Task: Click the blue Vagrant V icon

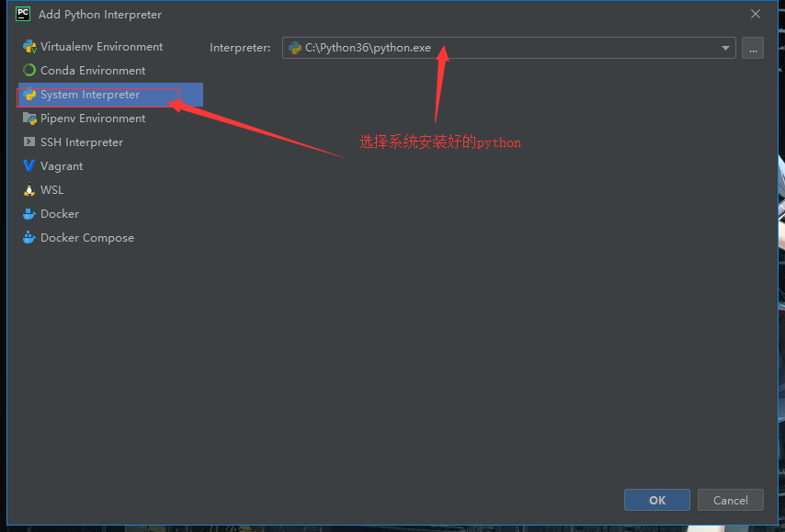Action: pos(29,165)
